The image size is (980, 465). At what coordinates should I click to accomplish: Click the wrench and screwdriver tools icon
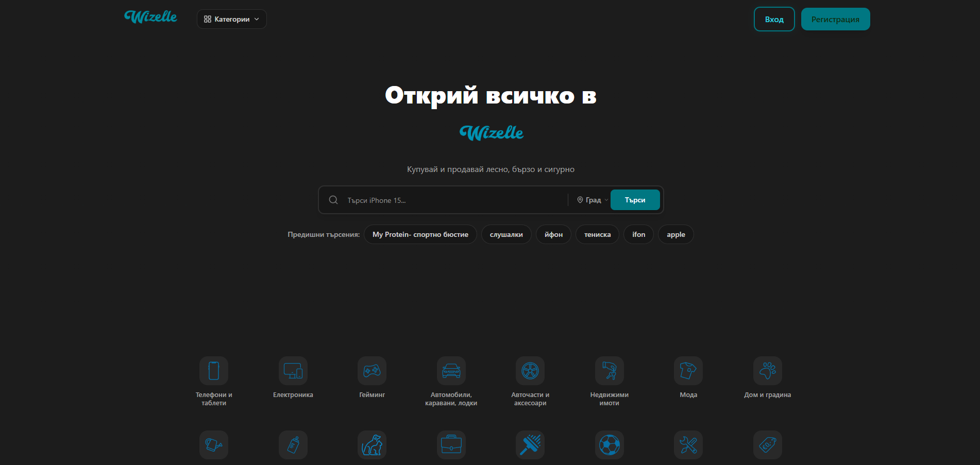pos(688,445)
